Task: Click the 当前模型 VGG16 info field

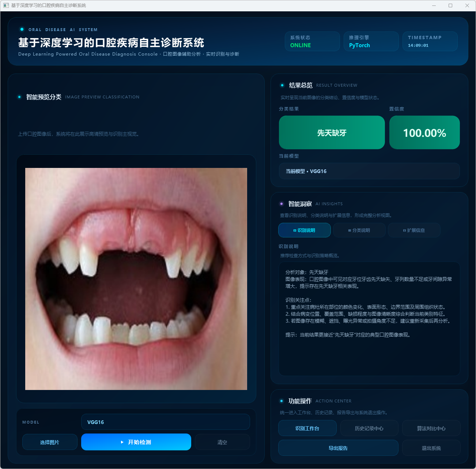Action: (x=369, y=171)
